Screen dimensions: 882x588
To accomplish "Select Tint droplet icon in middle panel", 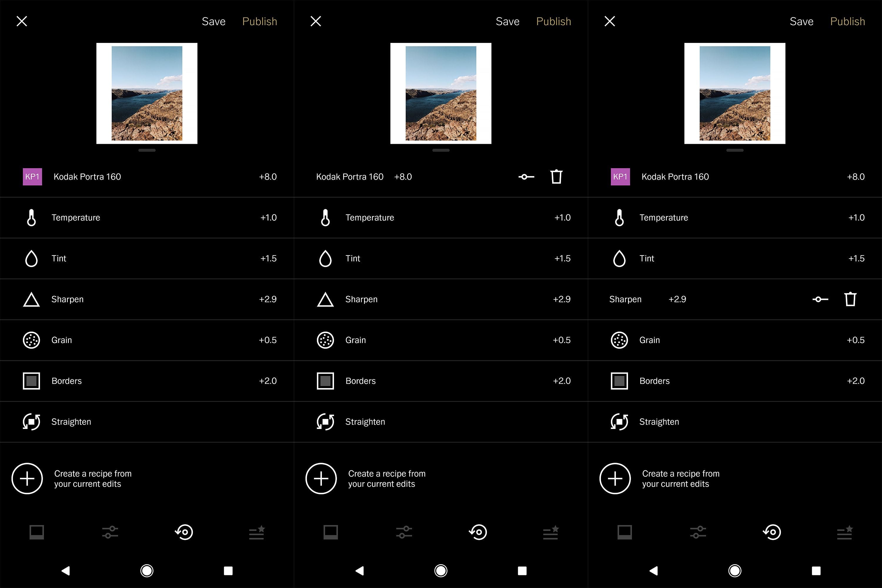I will 325,258.
